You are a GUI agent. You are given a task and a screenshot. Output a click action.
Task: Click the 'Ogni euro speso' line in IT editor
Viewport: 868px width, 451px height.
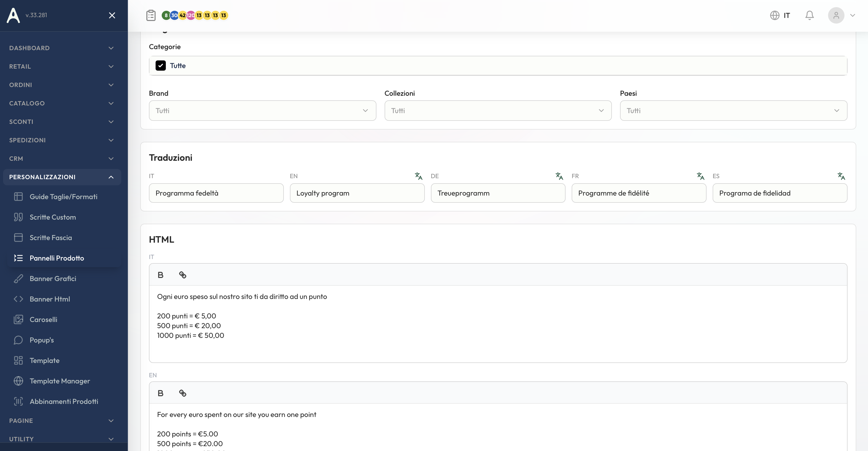click(242, 297)
